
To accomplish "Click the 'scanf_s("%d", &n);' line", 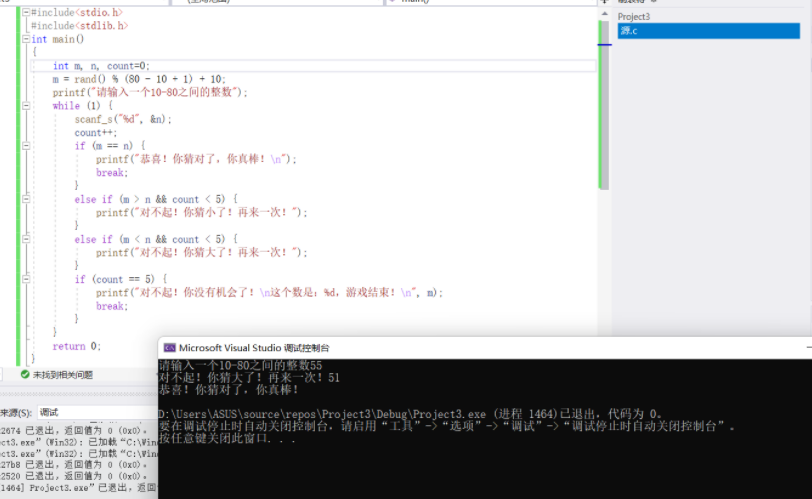I will [x=123, y=120].
